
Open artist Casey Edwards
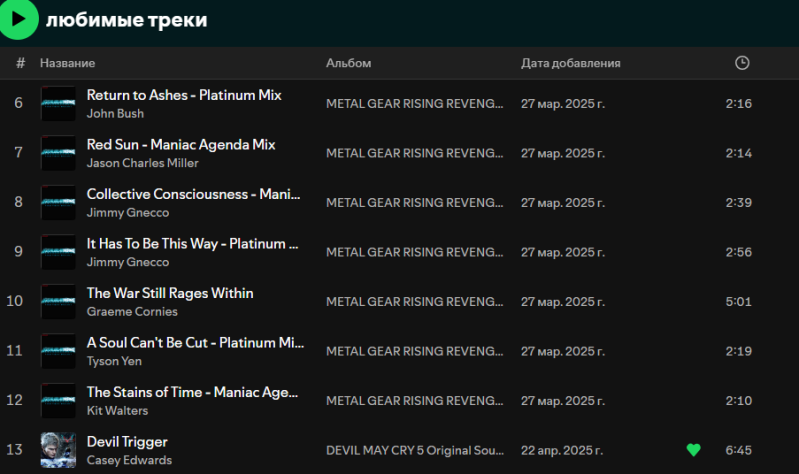click(129, 460)
